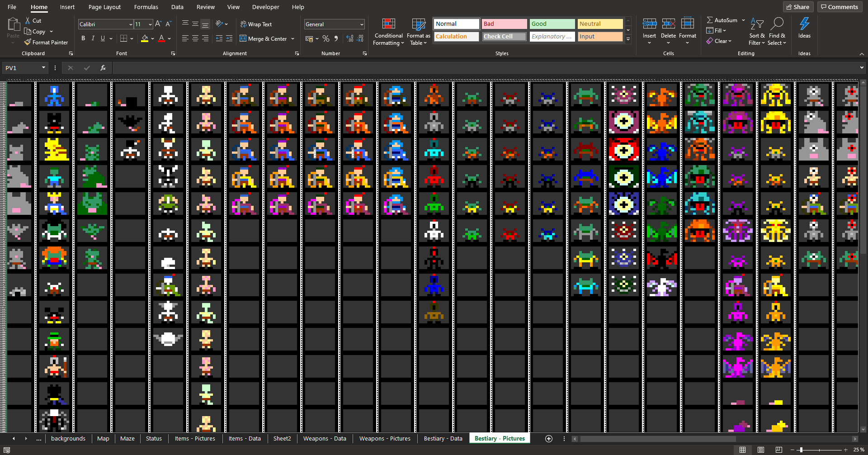This screenshot has height=455, width=868.
Task: Click the Orientation icon
Action: tap(219, 24)
